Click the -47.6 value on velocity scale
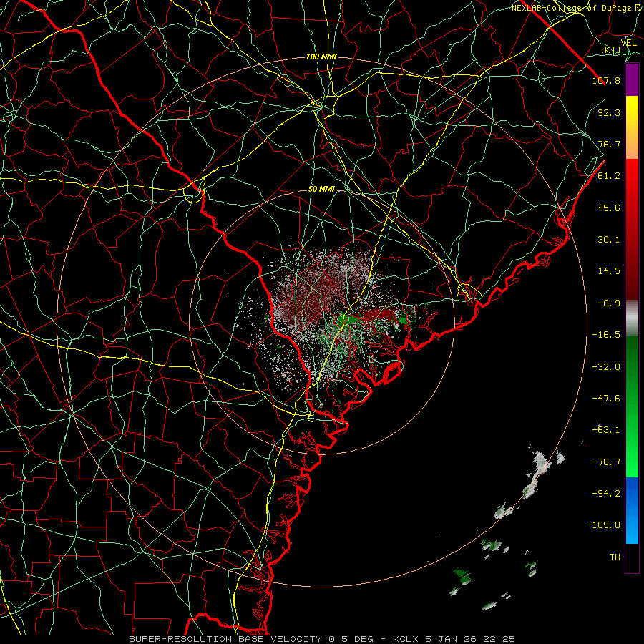The width and height of the screenshot is (644, 644). pos(606,399)
